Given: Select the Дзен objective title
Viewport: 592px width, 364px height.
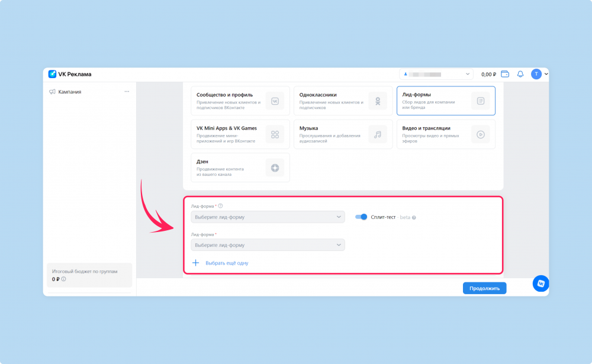Looking at the screenshot, I should [x=202, y=161].
